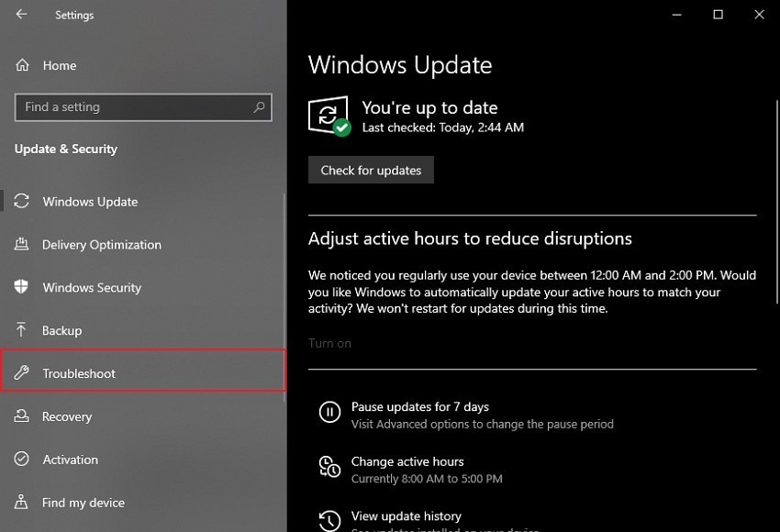Click the 'You're up to date' text
780x532 pixels.
pyautogui.click(x=429, y=107)
